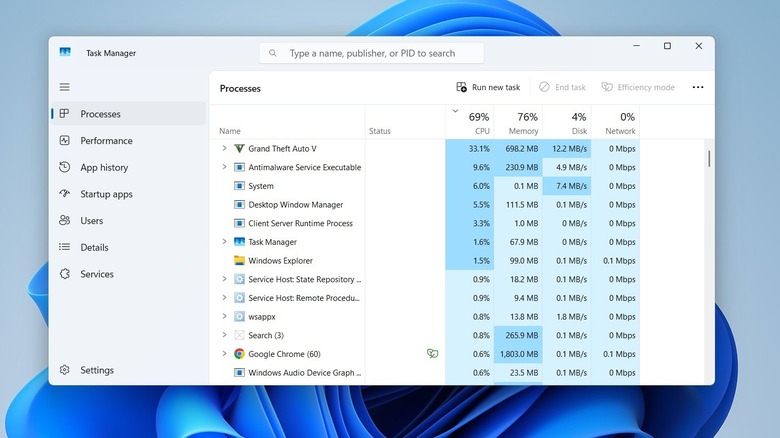Click the 230.9 MB memory value

522,167
